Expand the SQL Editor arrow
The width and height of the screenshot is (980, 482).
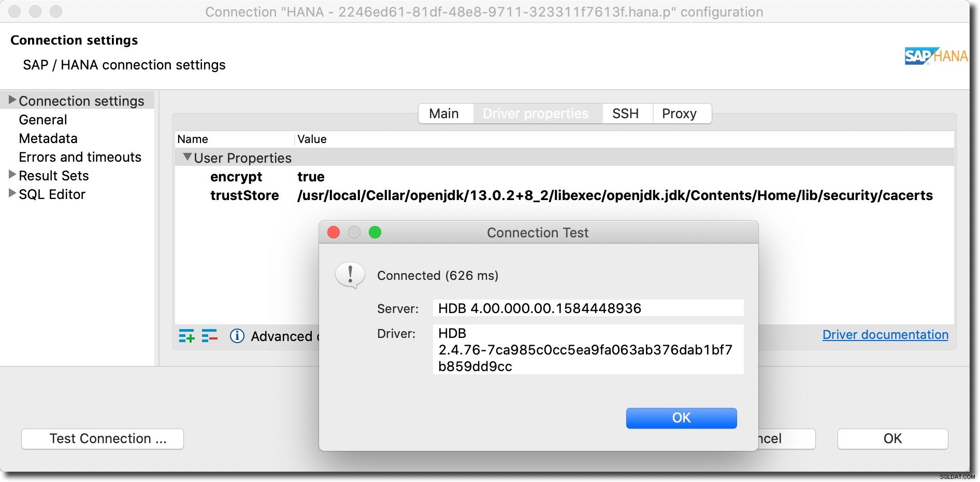pyautogui.click(x=12, y=194)
